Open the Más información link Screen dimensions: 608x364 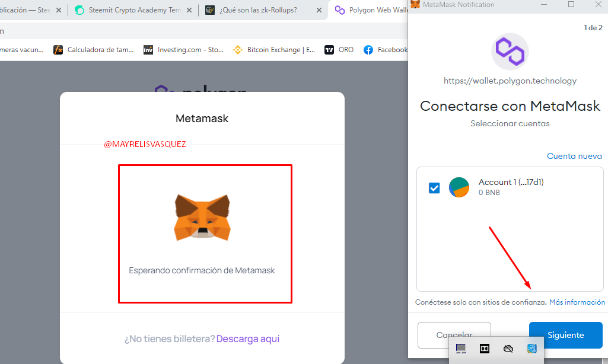(577, 302)
